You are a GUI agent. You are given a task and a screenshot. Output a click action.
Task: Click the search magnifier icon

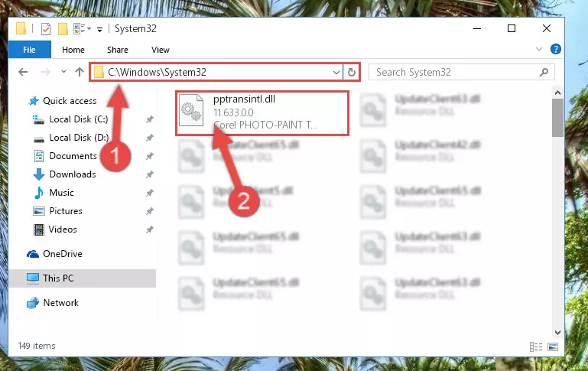[x=544, y=72]
